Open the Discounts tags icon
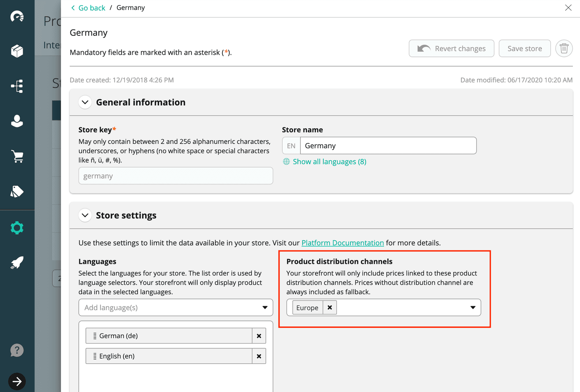Image resolution: width=580 pixels, height=392 pixels. pyautogui.click(x=17, y=191)
